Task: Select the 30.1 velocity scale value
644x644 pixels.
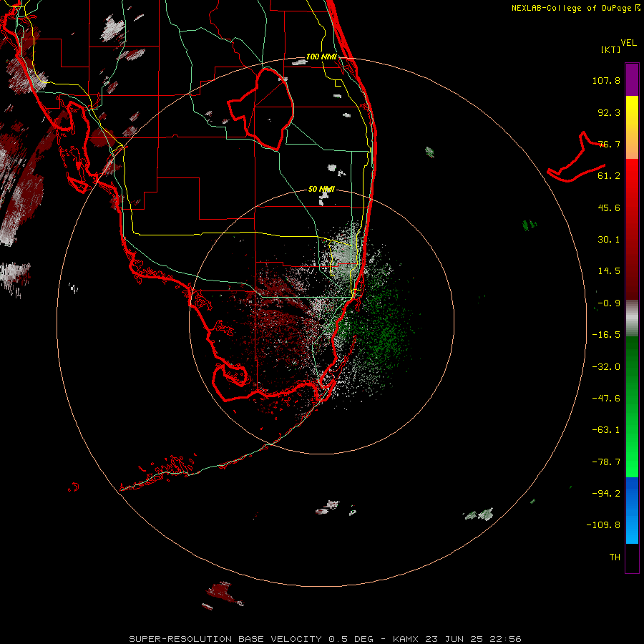Action: (609, 240)
